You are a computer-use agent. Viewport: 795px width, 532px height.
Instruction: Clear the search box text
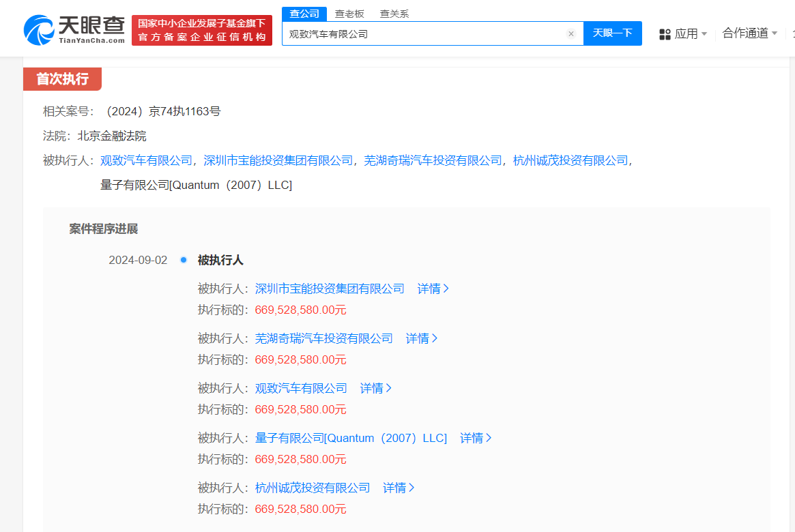(x=571, y=33)
